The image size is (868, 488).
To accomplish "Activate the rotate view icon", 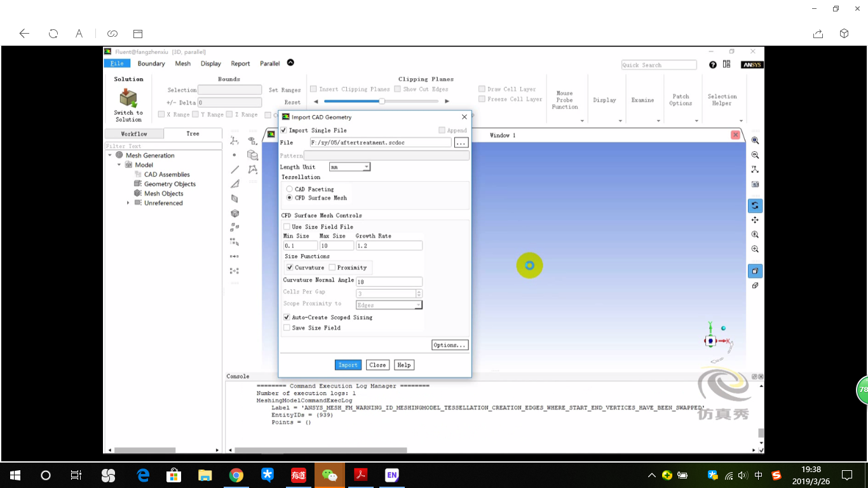I will (755, 206).
